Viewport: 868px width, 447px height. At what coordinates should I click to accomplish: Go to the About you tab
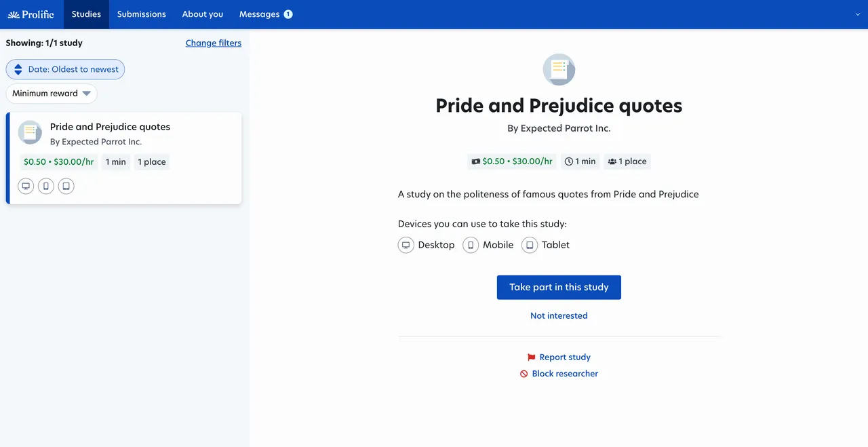(203, 14)
